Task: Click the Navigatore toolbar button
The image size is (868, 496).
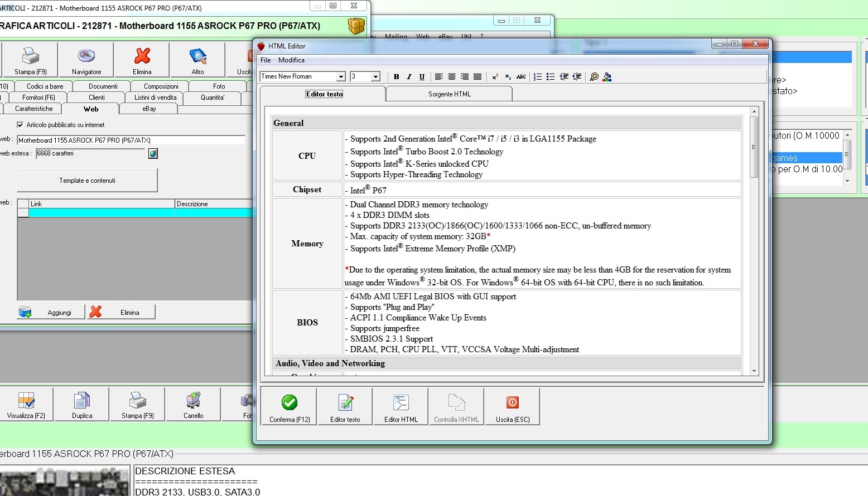Action: coord(86,60)
